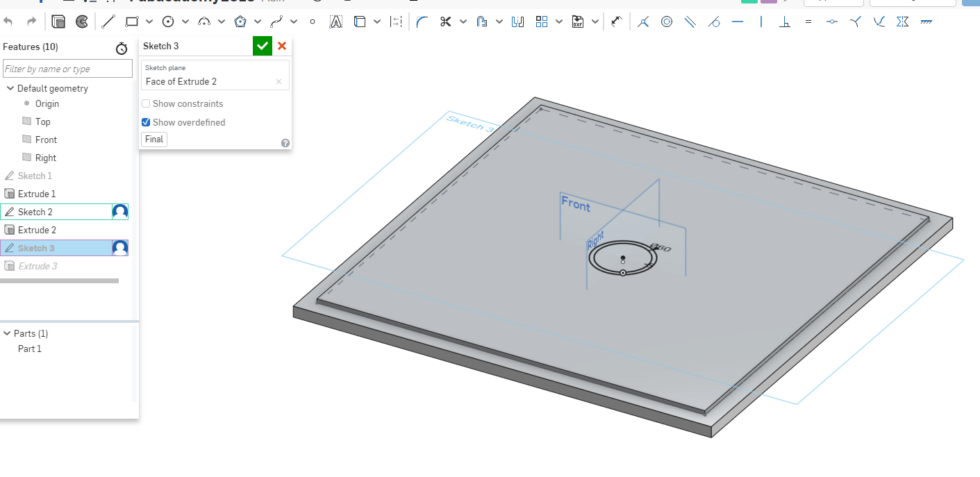
Task: Select the Center point circle tool
Action: pyautogui.click(x=167, y=22)
